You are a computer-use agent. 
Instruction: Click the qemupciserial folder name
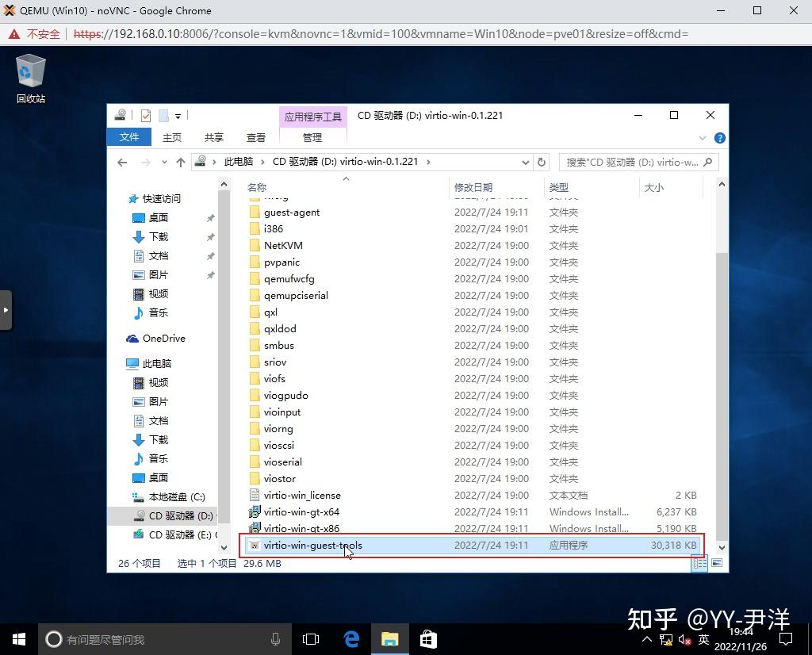[x=296, y=296]
